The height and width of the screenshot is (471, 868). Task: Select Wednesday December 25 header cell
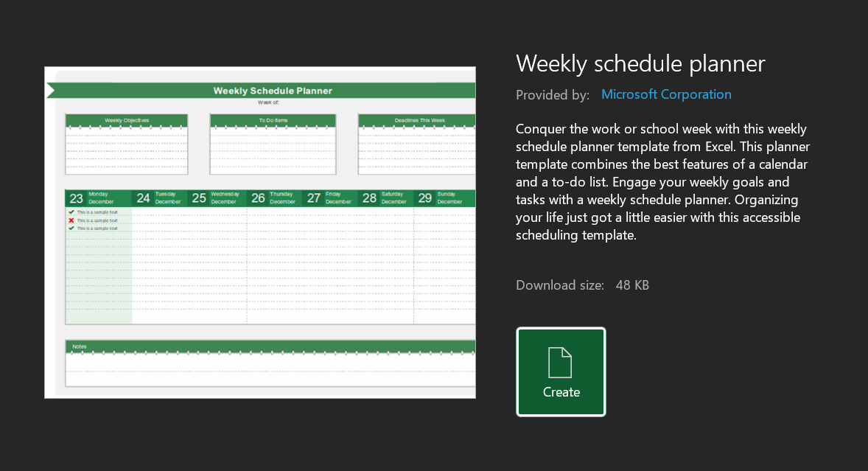[x=219, y=198]
